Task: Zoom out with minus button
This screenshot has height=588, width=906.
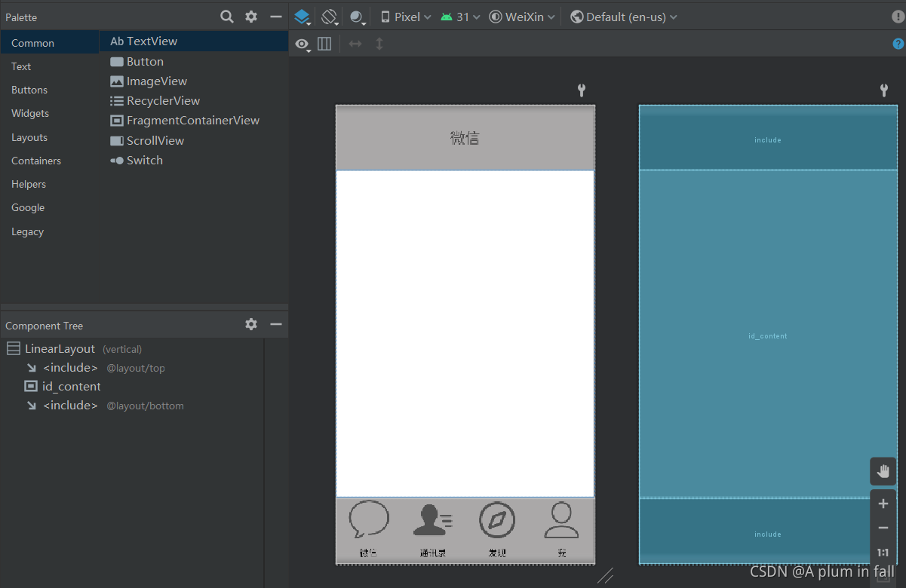Action: (x=883, y=528)
